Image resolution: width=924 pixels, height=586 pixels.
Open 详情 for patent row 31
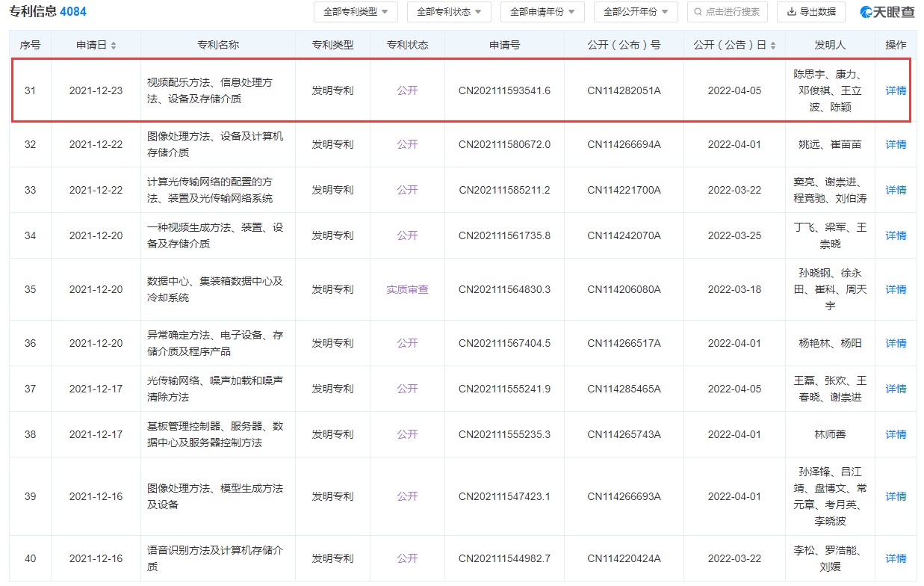896,90
